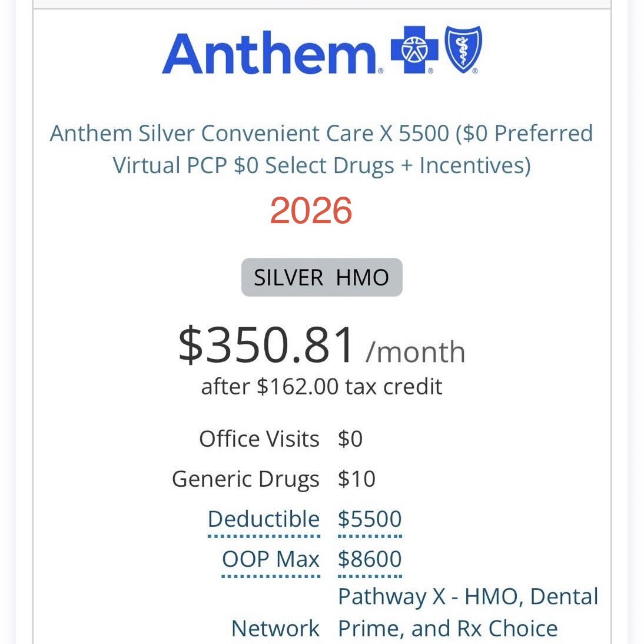Click the Blue Shield emblem icon

pos(464,49)
